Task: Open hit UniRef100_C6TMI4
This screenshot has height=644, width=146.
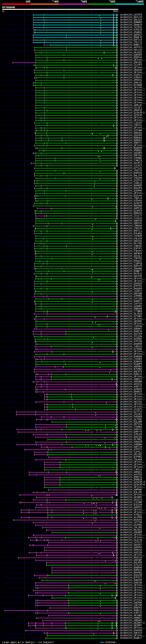Action: pos(131,15)
